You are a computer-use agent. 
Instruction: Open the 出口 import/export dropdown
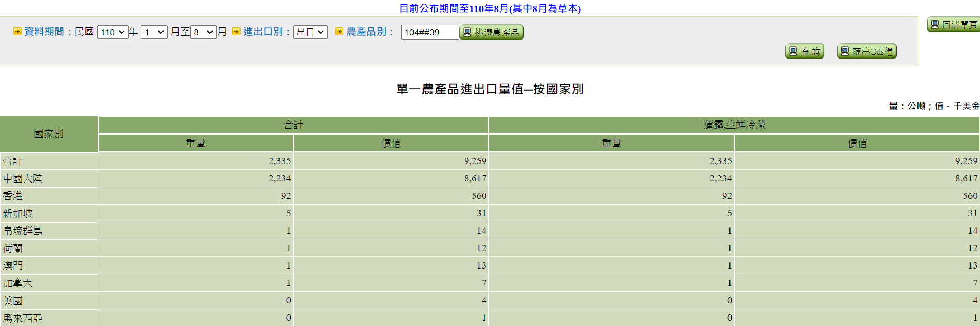click(310, 32)
